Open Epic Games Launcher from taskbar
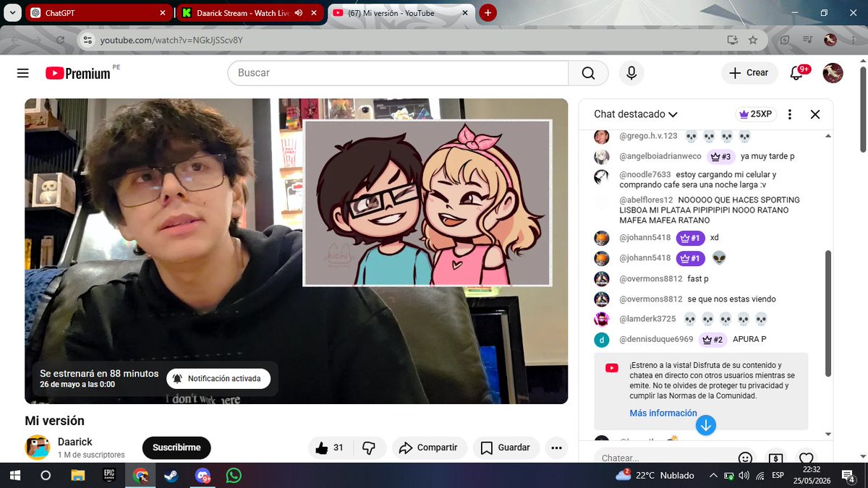Image resolution: width=868 pixels, height=488 pixels. [x=109, y=475]
